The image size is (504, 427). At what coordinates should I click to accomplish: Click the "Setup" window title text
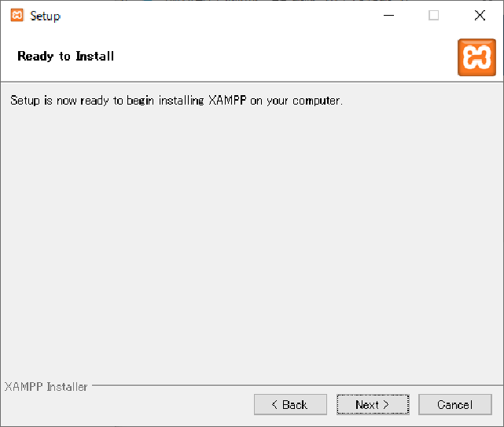[46, 16]
